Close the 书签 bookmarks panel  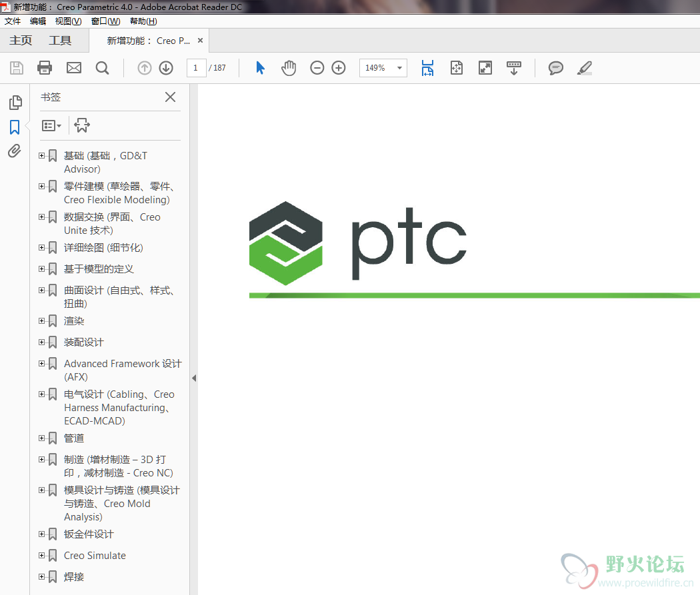point(170,97)
